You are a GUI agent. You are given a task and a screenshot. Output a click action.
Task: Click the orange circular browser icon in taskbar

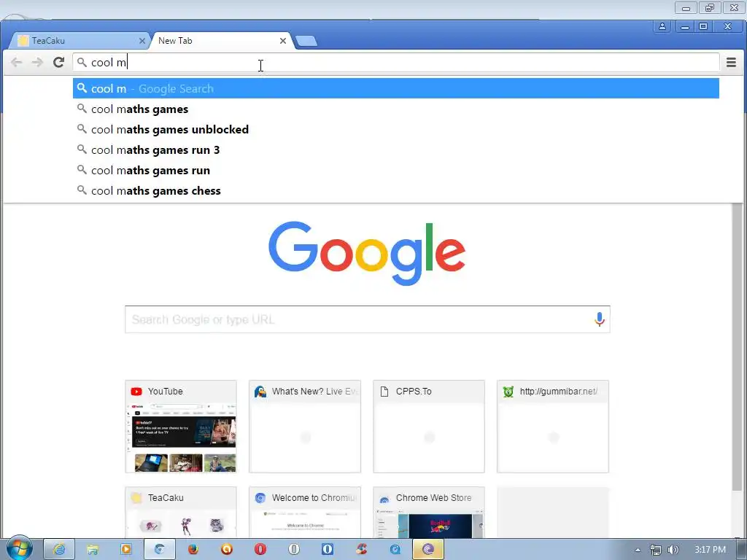227,550
